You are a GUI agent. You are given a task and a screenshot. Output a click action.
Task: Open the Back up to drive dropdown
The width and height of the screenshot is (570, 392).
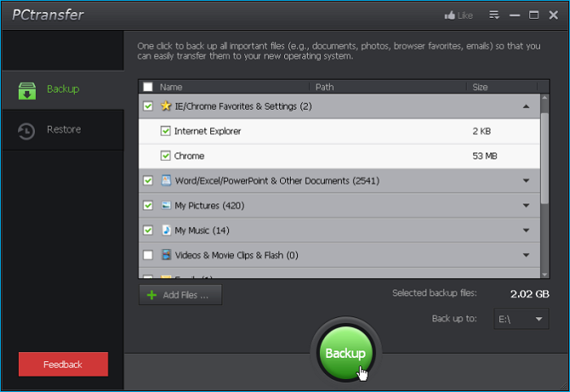coord(521,320)
